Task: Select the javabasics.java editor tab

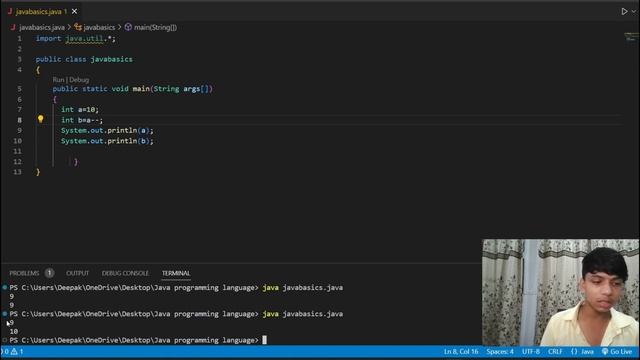Action: coord(40,11)
